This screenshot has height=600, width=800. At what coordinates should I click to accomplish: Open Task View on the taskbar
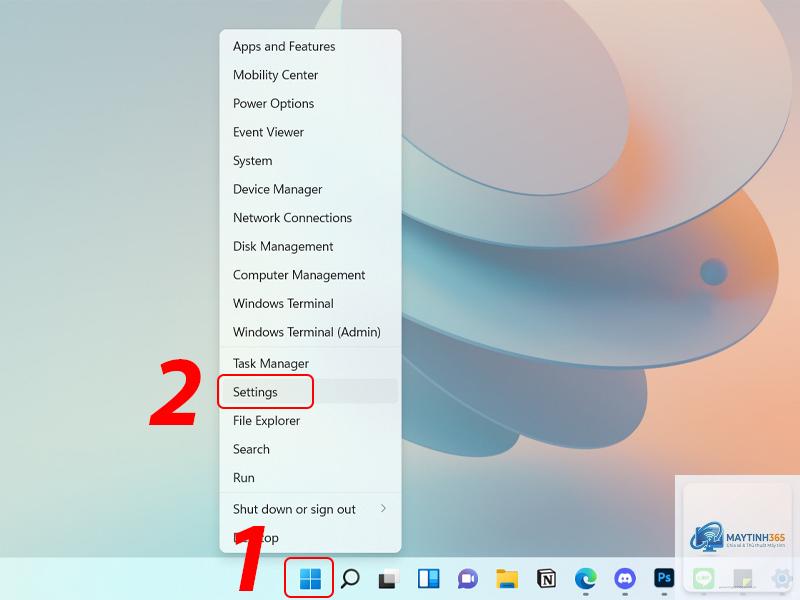click(389, 579)
